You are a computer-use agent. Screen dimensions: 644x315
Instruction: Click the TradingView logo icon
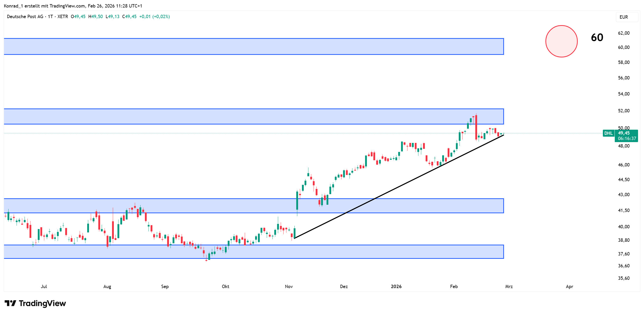click(x=10, y=303)
